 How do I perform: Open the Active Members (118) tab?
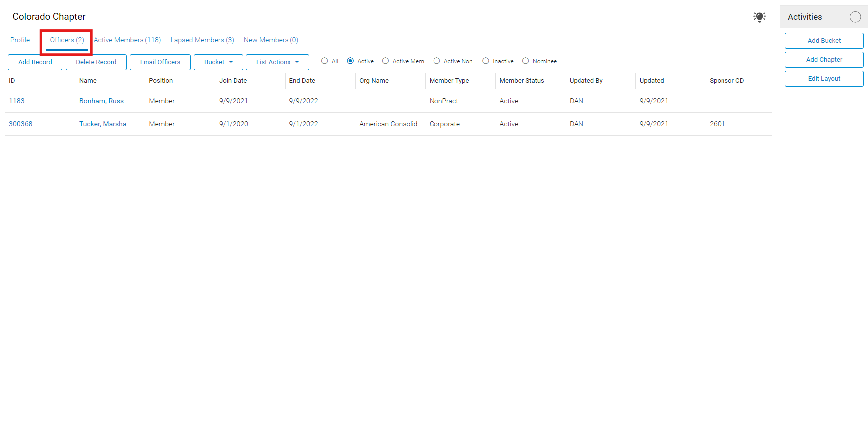coord(128,40)
